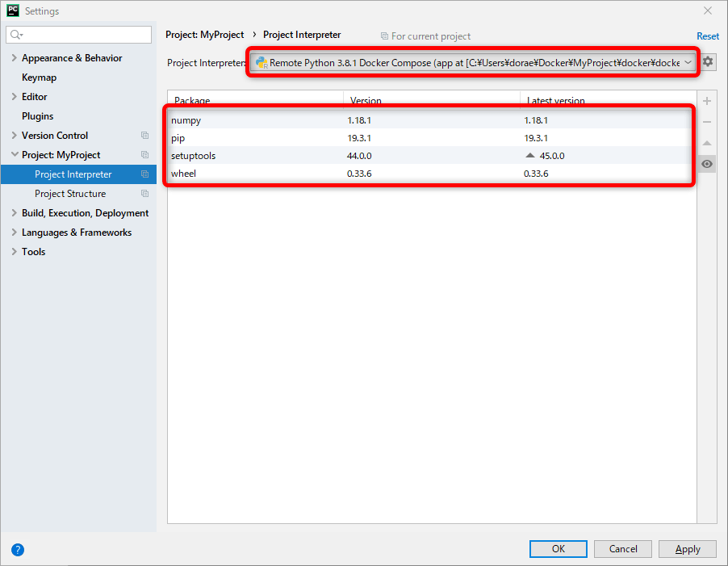Select the wheel package row

click(x=431, y=173)
